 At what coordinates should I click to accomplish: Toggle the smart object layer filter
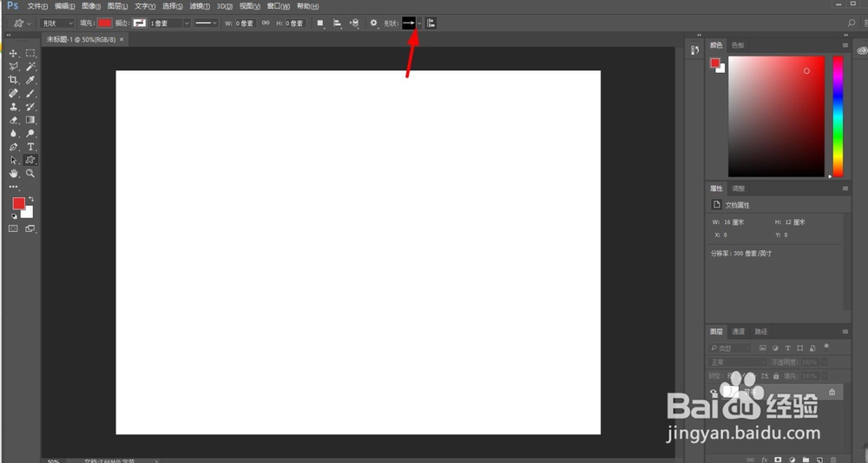pos(812,347)
